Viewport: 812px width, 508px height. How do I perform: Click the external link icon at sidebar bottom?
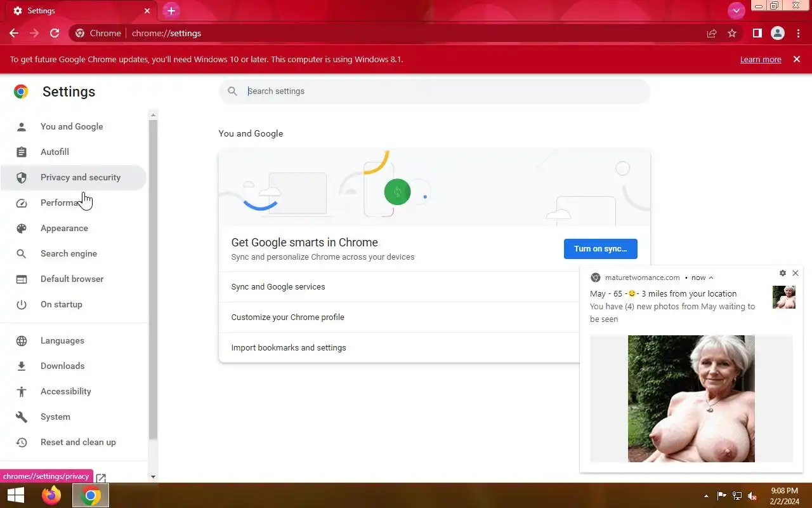coord(101,478)
